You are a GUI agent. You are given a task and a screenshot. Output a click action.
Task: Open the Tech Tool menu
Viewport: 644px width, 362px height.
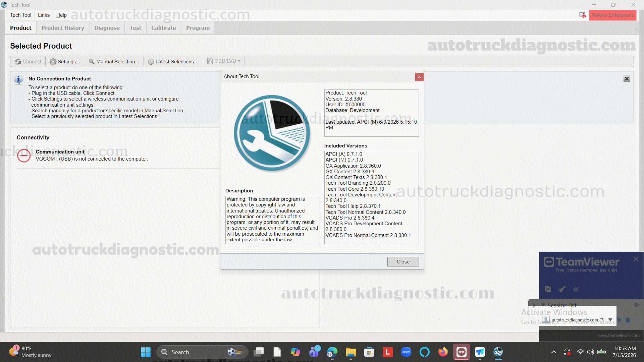pos(20,15)
